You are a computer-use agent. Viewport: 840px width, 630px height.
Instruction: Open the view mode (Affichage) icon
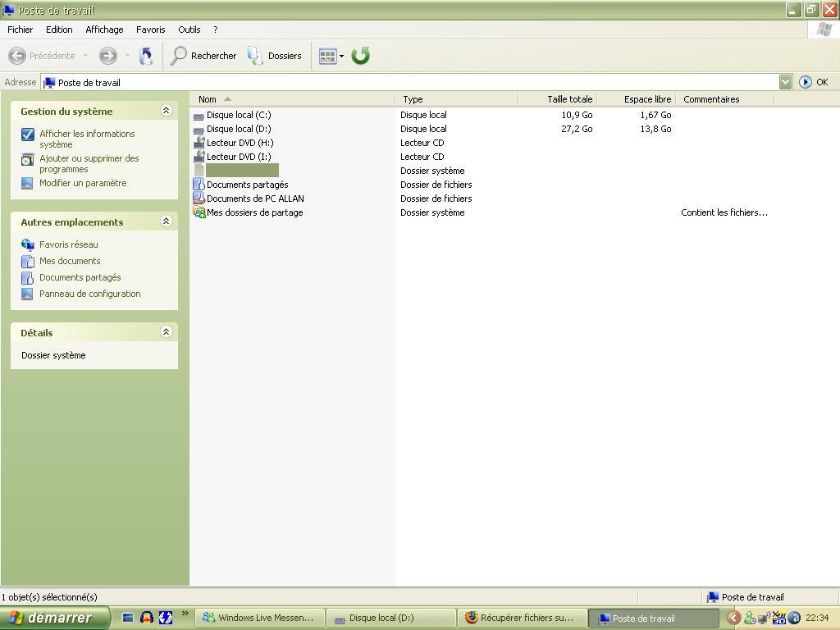point(327,56)
